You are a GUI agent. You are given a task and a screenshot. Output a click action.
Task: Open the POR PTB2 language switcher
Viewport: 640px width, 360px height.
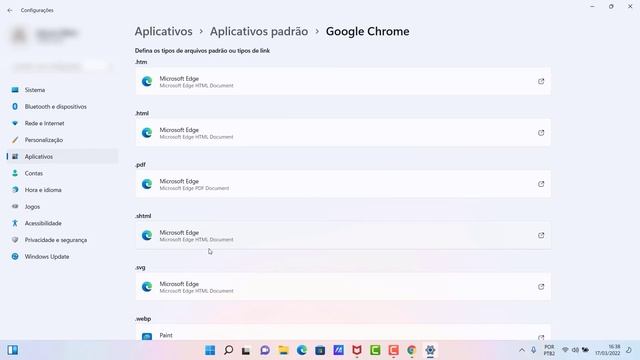pos(549,350)
